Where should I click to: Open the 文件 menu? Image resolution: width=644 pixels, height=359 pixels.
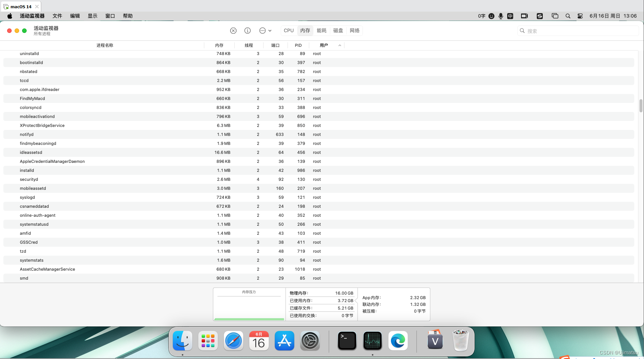(x=57, y=16)
